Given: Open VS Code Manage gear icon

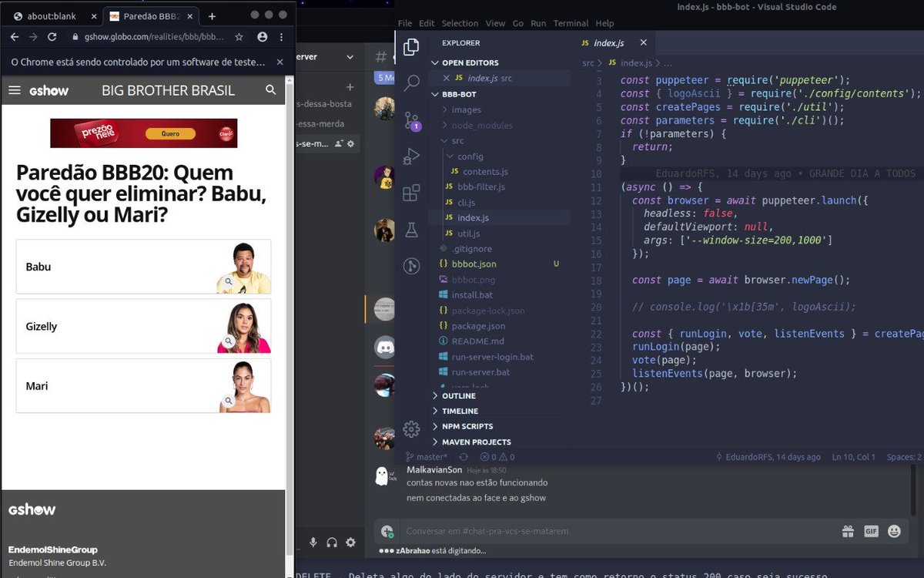Looking at the screenshot, I should [x=411, y=429].
